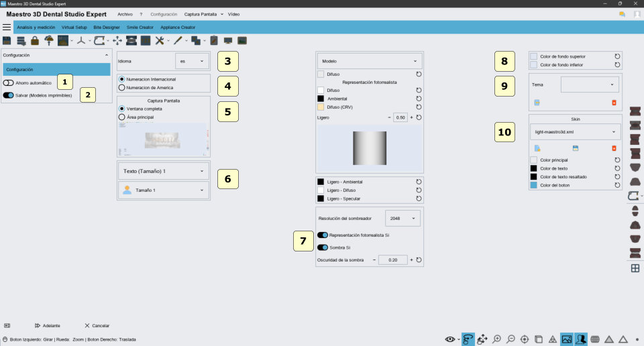Click the red delete skin icon

tap(614, 148)
